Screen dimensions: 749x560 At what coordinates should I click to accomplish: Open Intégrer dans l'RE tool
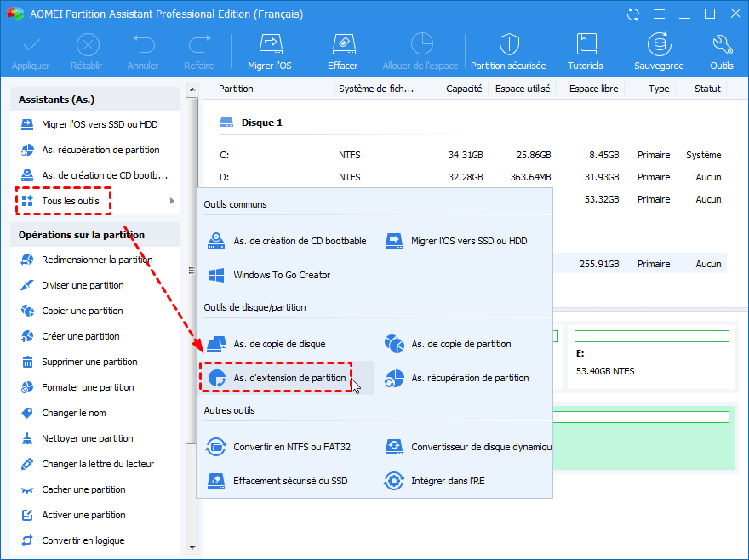click(435, 481)
